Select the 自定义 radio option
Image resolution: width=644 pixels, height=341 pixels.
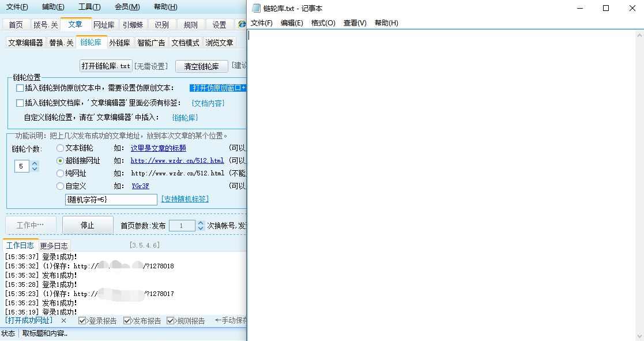click(x=59, y=186)
